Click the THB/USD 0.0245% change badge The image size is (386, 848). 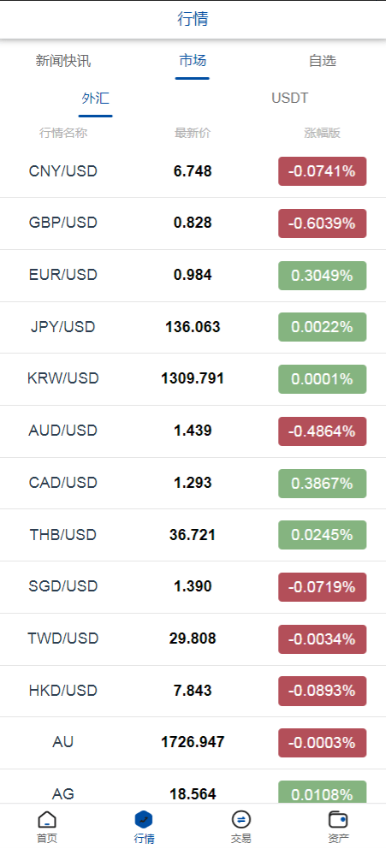pos(322,535)
